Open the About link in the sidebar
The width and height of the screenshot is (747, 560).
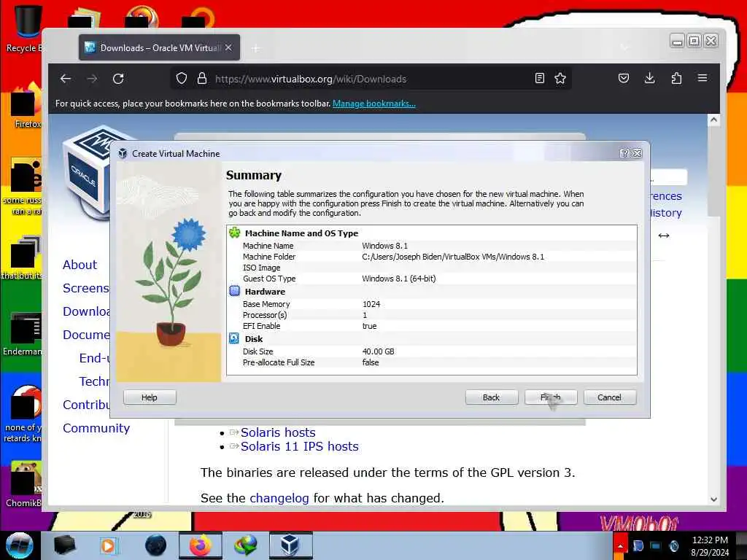tap(80, 265)
